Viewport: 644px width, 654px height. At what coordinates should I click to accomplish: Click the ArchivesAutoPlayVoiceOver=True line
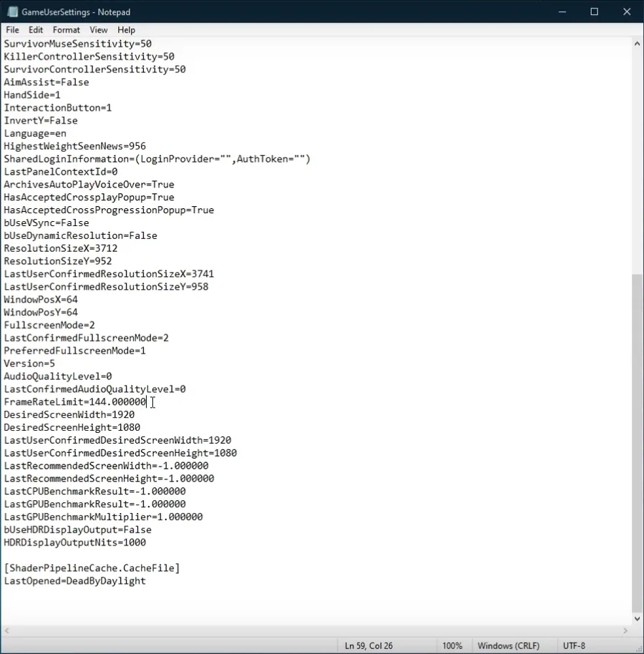(x=89, y=185)
